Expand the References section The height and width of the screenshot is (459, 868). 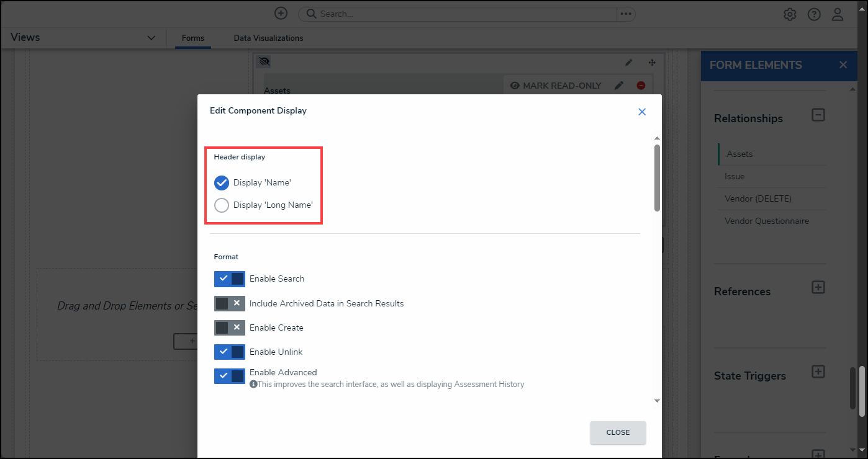coord(818,287)
